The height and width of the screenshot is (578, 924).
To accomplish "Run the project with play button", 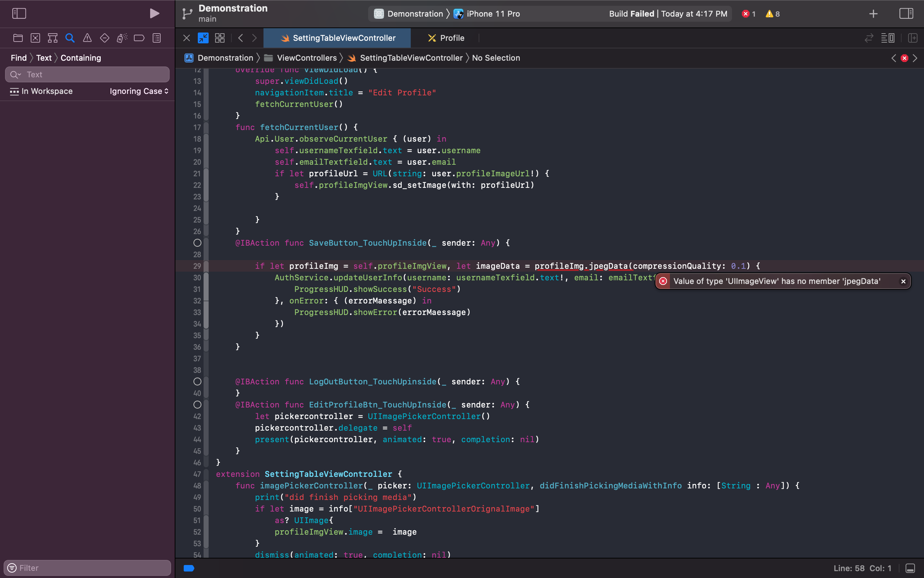I will [x=154, y=14].
